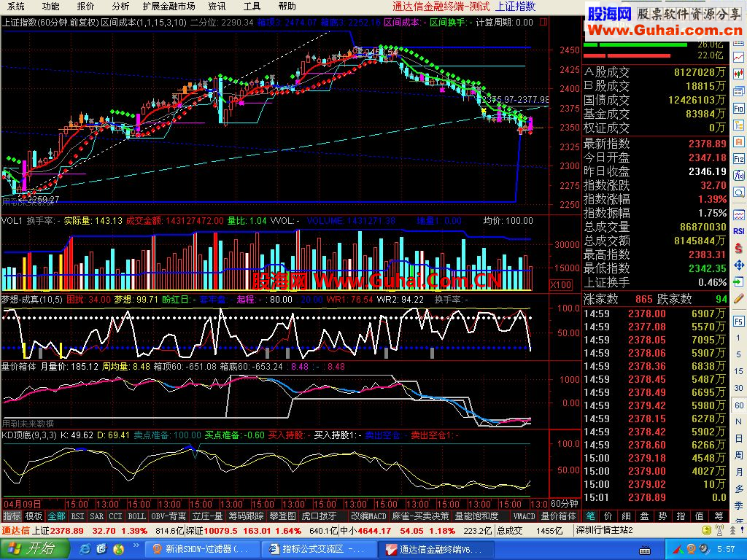Select the RSI indicator sidebar icon

tap(739, 231)
